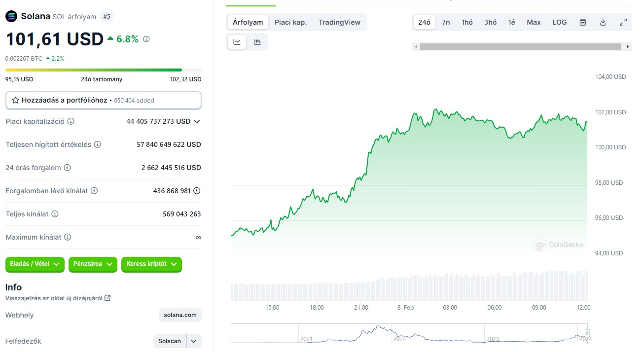
Task: Click external link icon after Visszajelzés link
Action: [107, 298]
